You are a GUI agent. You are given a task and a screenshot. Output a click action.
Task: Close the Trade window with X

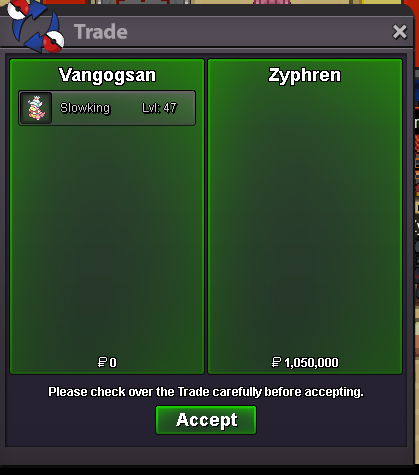point(400,32)
